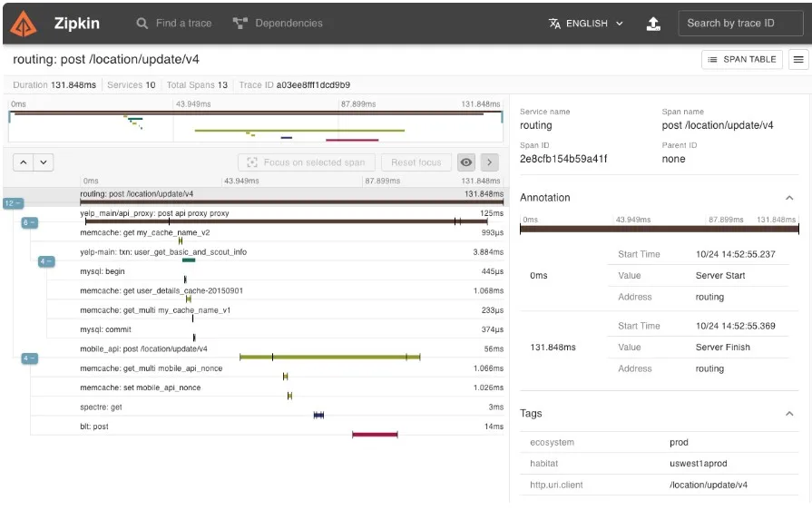Viewport: 812px width, 520px height.
Task: Click the olive mobile_api timeline bar
Action: [330, 357]
